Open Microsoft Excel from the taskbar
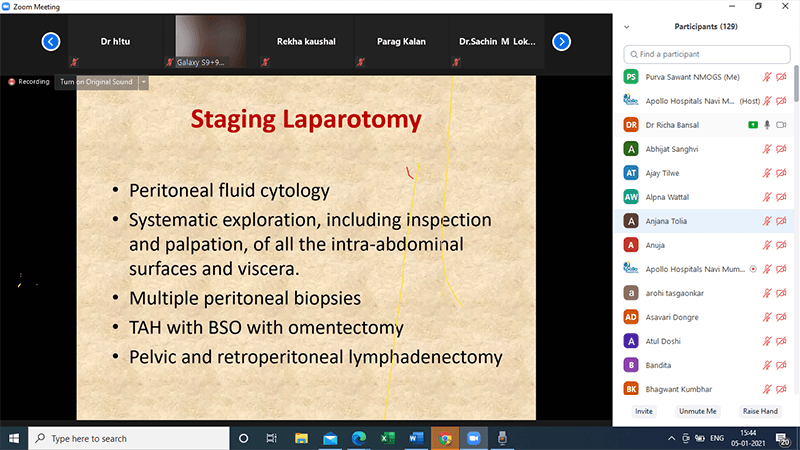This screenshot has width=800, height=450. [x=388, y=438]
